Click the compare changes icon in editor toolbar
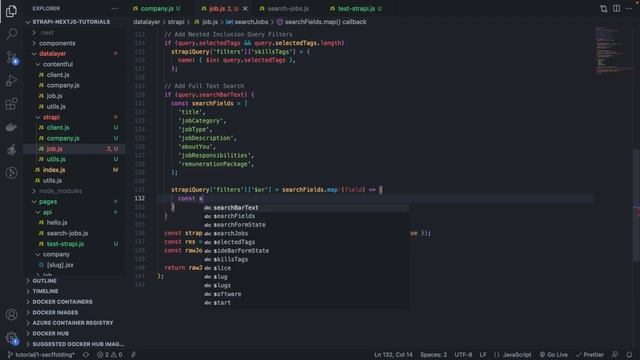 [603, 9]
